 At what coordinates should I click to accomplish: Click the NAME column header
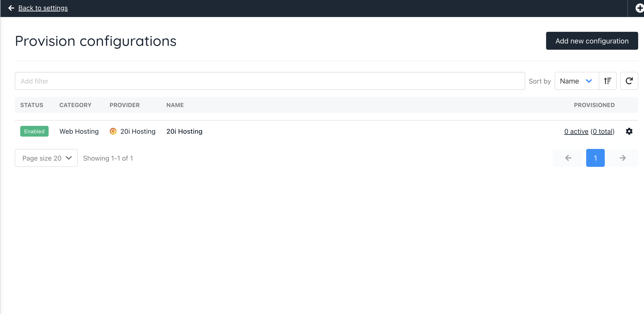click(175, 105)
